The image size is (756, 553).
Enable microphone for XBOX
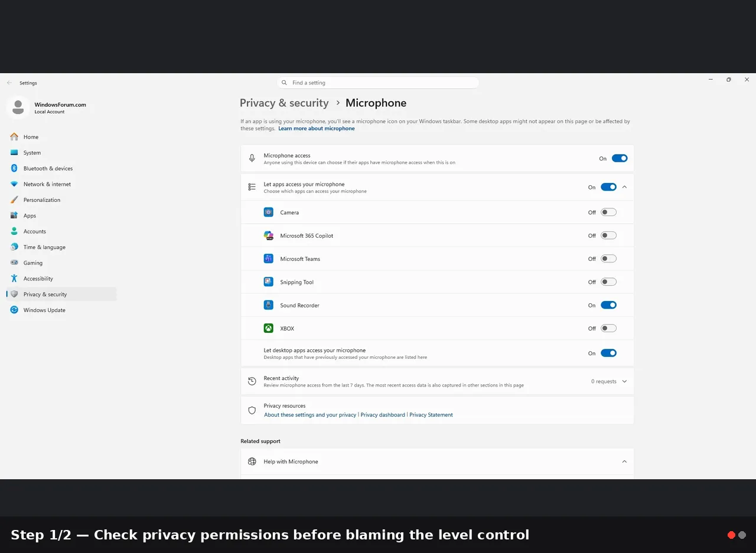(608, 328)
